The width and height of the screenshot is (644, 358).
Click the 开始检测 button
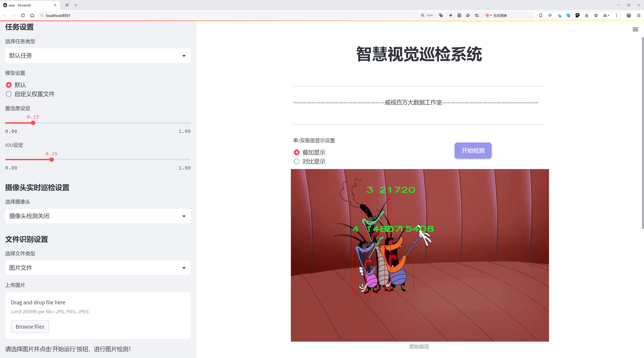[473, 150]
